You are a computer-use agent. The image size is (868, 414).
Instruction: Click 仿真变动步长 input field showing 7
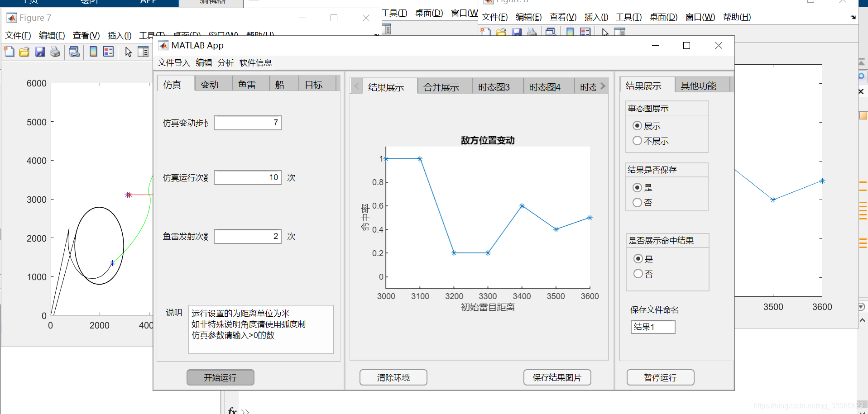(248, 123)
